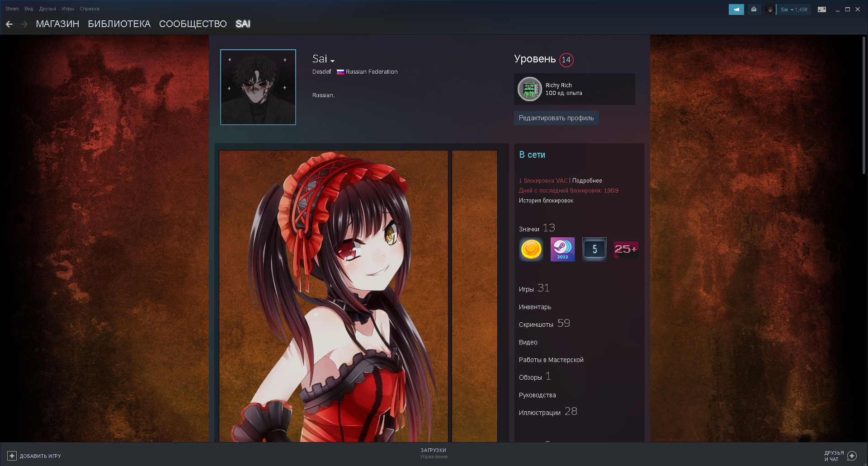Go to the БИБЛИОТЕКА tab
Image resolution: width=868 pixels, height=466 pixels.
coord(119,24)
